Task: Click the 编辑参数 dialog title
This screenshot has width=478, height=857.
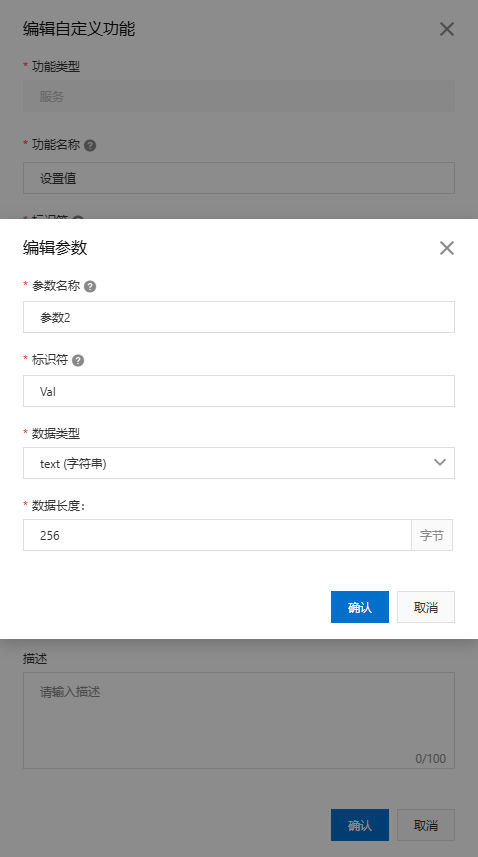Action: [55, 248]
